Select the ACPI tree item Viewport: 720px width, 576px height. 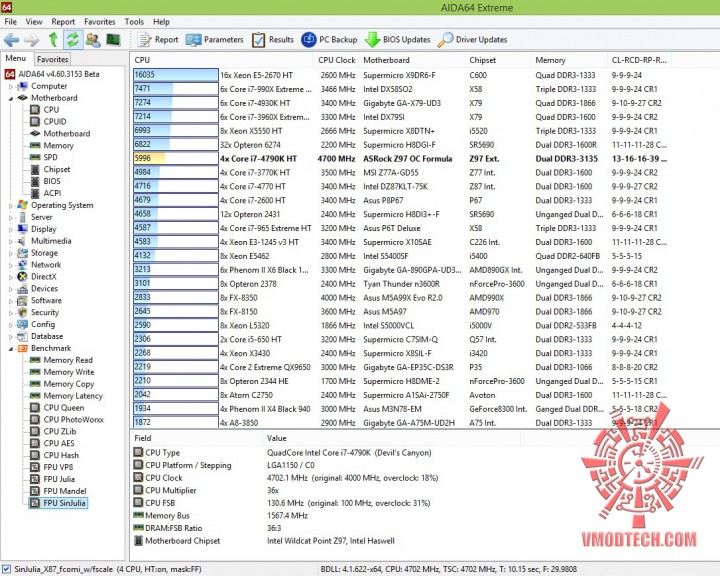point(52,193)
